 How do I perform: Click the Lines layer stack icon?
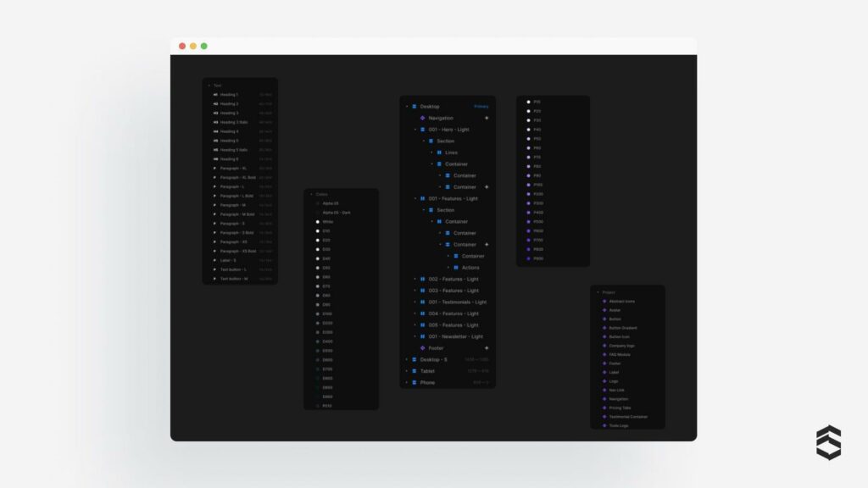tap(439, 152)
